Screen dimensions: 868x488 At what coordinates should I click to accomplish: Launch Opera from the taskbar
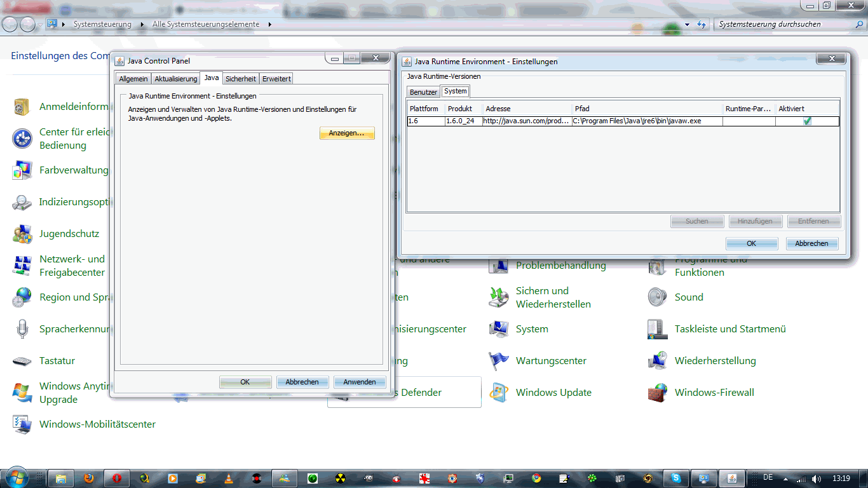coord(117,478)
